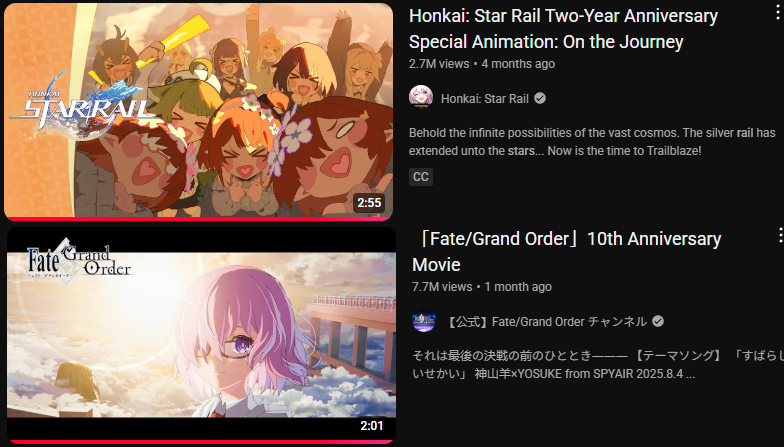Click the red watched progress bar under Honkai thumbnail
This screenshot has height=447, width=784.
coord(198,218)
